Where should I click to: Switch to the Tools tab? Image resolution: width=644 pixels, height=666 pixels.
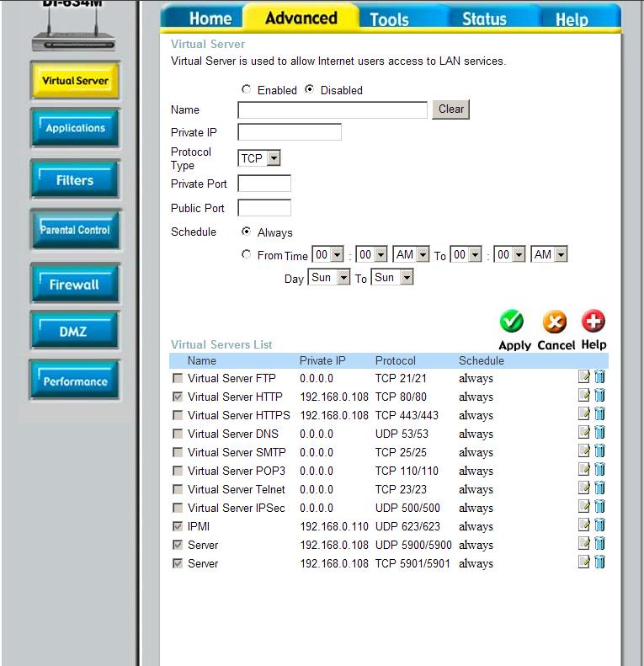(x=389, y=19)
